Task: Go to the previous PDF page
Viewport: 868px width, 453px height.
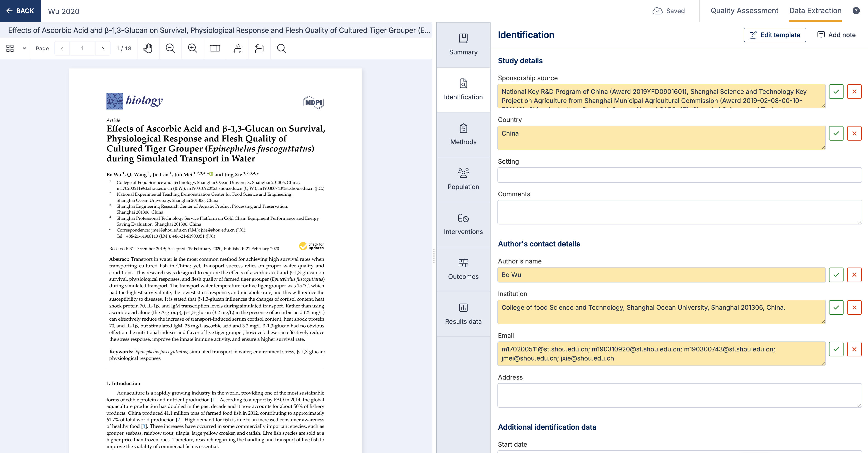Action: 62,49
